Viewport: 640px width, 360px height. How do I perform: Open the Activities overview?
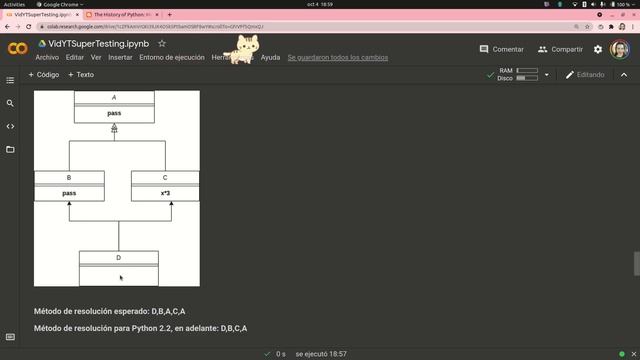[14, 4]
